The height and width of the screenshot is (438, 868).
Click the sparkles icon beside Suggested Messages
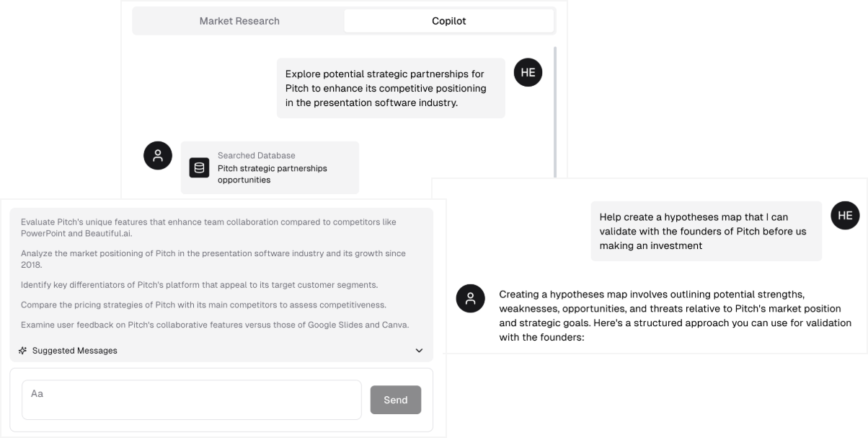tap(22, 351)
